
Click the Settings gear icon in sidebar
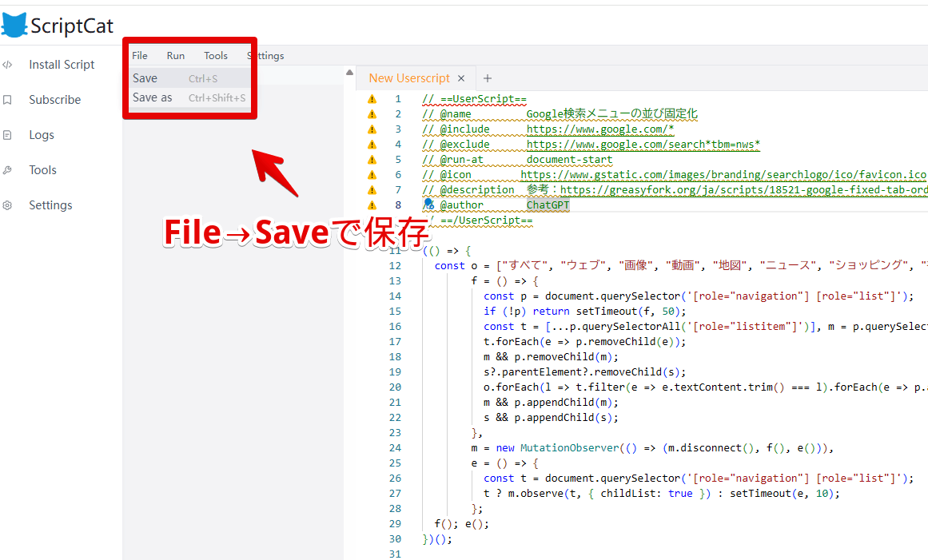[7, 205]
